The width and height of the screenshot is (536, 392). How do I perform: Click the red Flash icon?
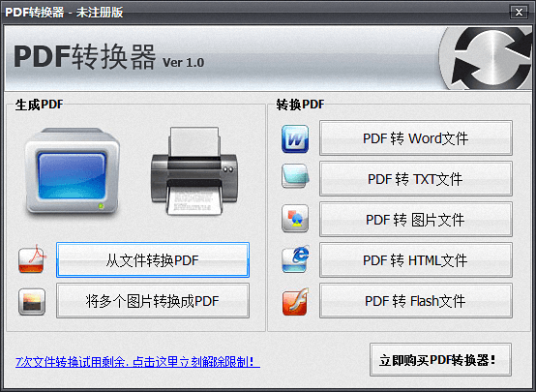point(295,301)
